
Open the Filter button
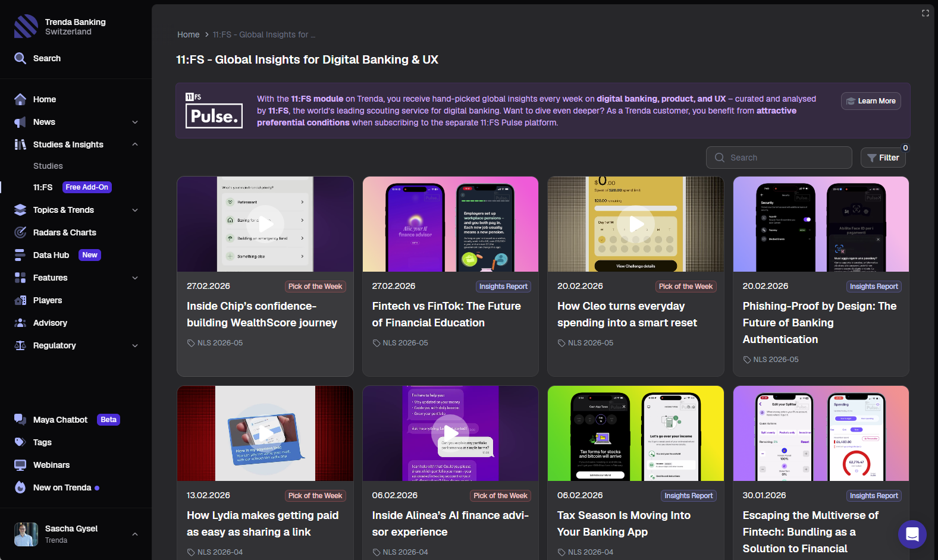883,158
